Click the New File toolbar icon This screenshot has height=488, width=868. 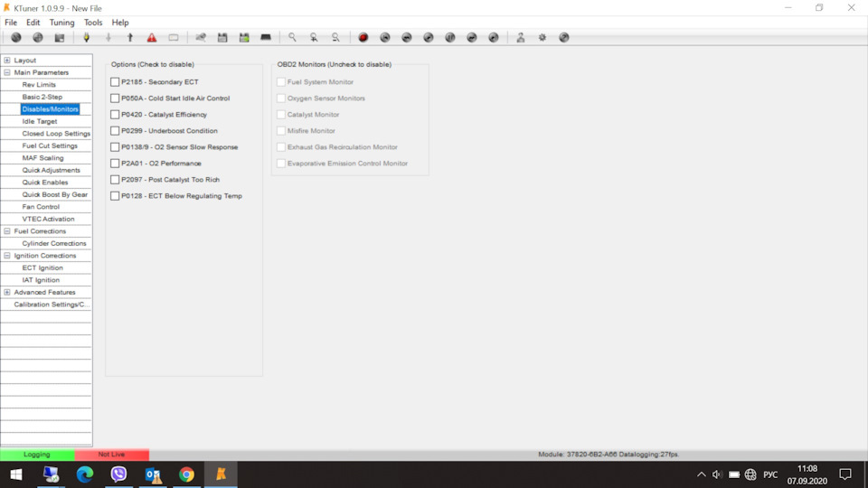16,38
